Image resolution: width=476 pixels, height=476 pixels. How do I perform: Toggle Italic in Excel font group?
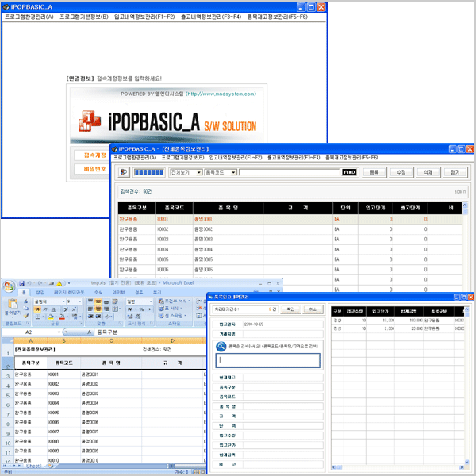coord(45,309)
